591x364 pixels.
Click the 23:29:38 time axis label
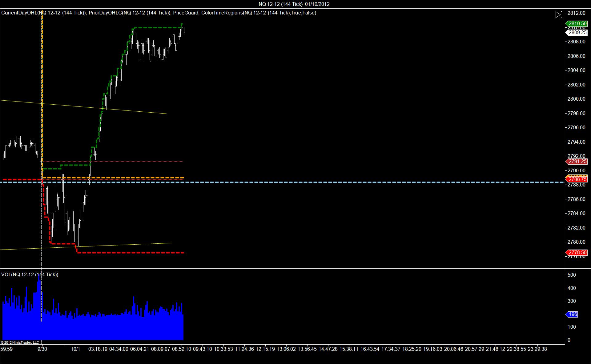[537, 349]
